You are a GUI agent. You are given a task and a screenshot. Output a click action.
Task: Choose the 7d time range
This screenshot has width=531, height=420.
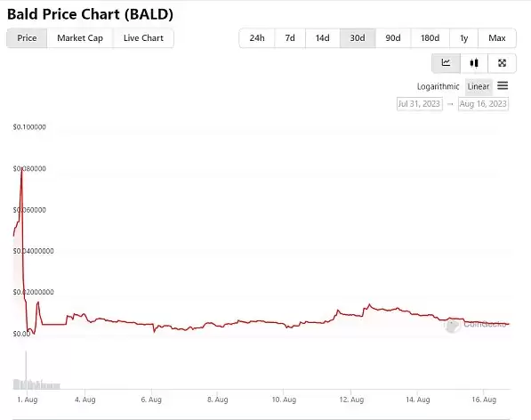[x=290, y=38]
